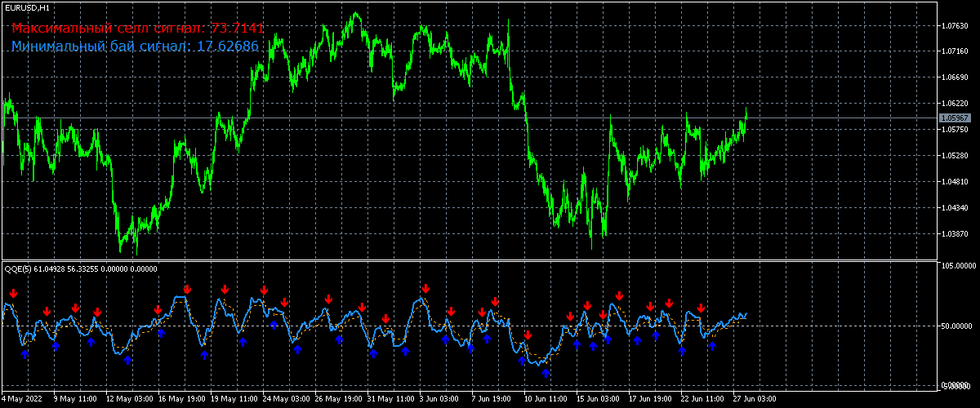Click the 105.00000 value on indicator scale
Screen dimensions: 980x408
pos(957,265)
